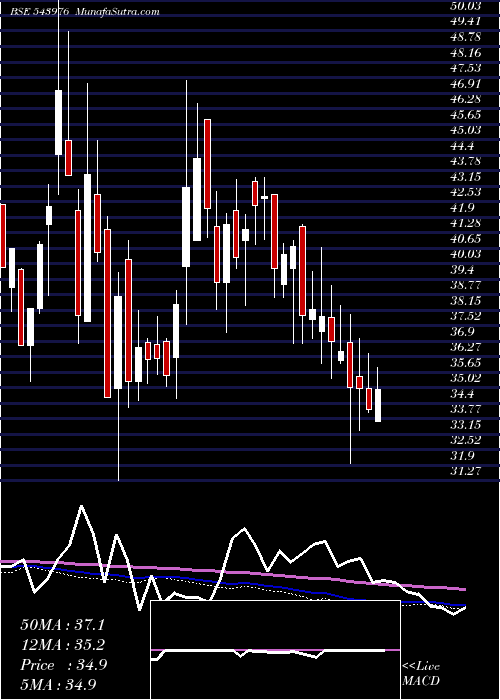The height and width of the screenshot is (700, 500).
Task: Select the 45.65 price axis label
Action: (x=465, y=115)
